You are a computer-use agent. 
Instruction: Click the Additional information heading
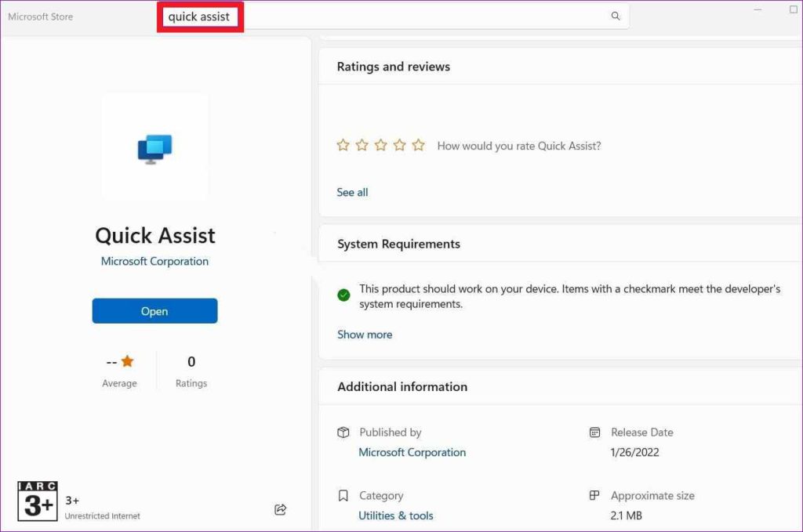pos(402,387)
